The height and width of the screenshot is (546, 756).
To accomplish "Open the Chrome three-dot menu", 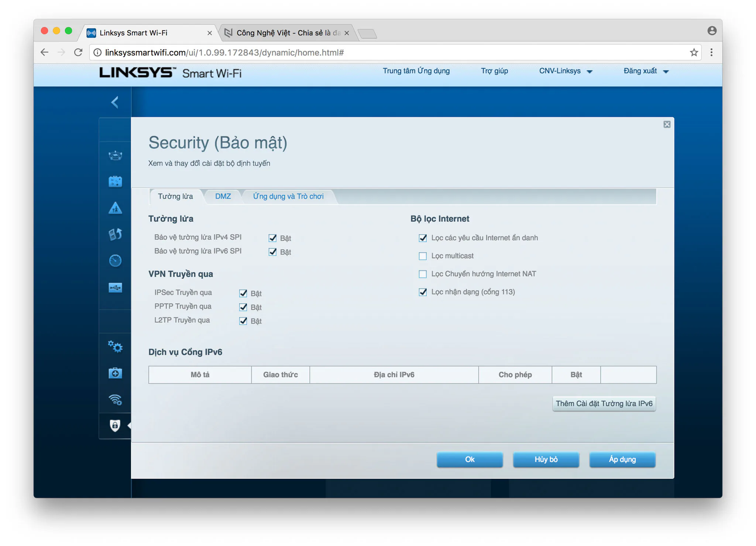I will 711,52.
